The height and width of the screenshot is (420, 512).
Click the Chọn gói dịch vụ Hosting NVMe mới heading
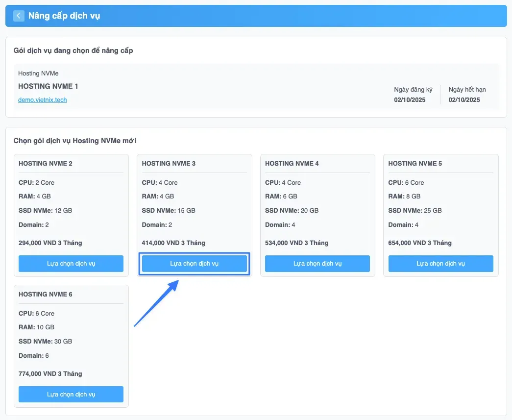coord(75,141)
